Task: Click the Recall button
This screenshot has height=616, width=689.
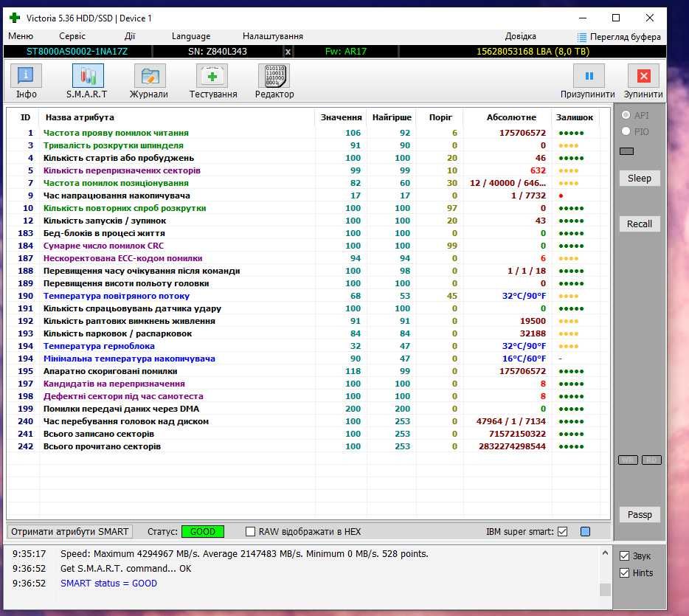Action: [640, 224]
